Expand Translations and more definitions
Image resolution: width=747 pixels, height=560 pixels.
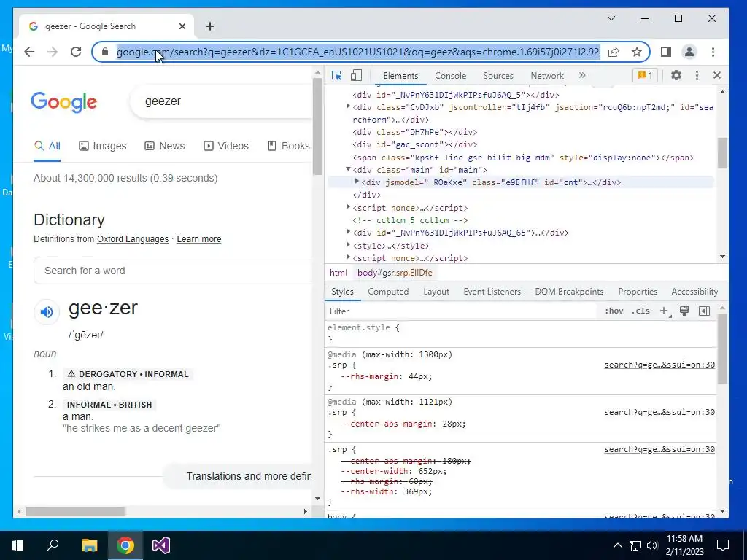coord(239,476)
